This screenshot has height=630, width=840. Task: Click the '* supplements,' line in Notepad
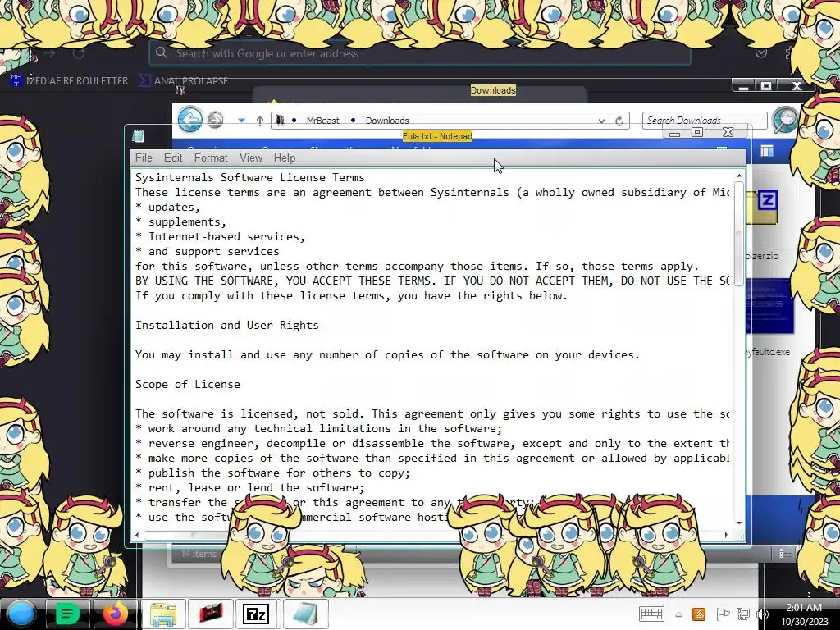click(x=180, y=221)
